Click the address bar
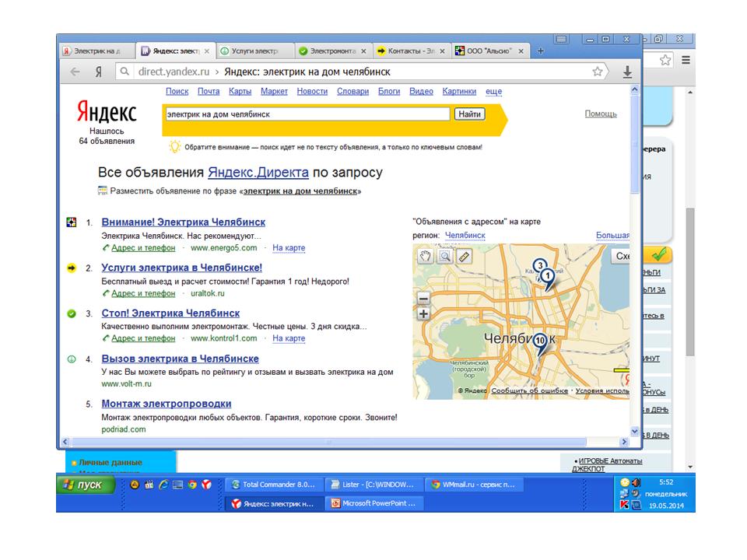Viewport: 747px width, 560px height. coord(355,72)
